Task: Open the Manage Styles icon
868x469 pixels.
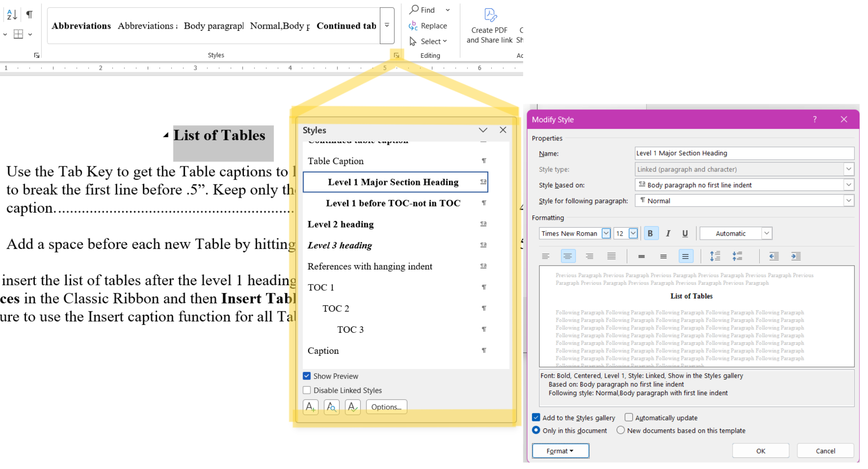Action: pyautogui.click(x=353, y=406)
